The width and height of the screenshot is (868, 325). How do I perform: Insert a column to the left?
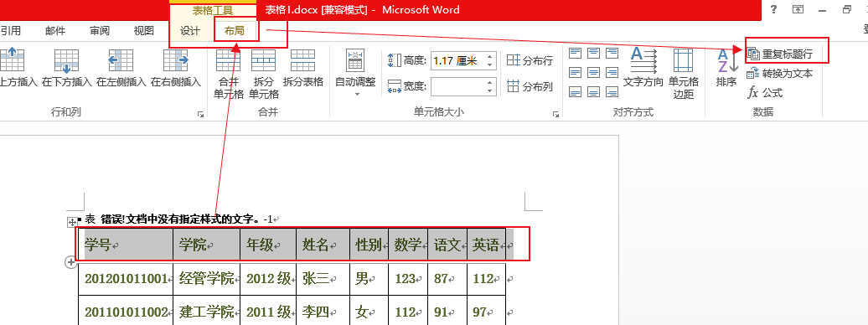pyautogui.click(x=121, y=68)
